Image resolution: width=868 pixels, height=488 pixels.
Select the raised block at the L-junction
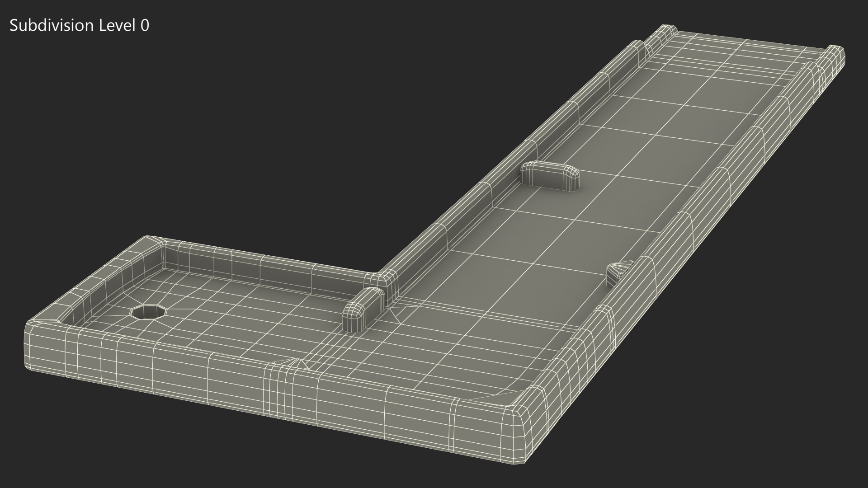tap(364, 309)
